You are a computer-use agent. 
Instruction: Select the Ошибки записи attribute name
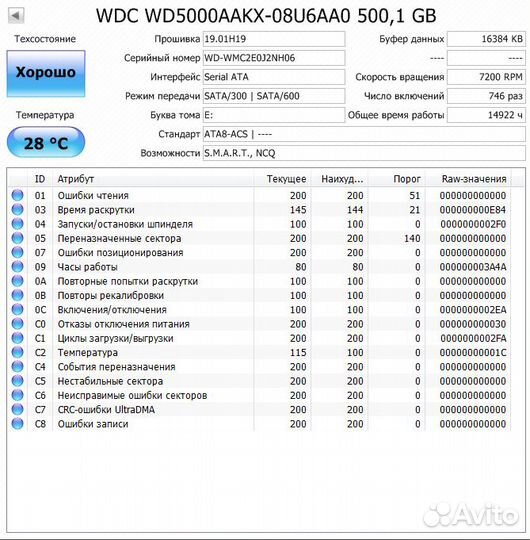tap(93, 424)
